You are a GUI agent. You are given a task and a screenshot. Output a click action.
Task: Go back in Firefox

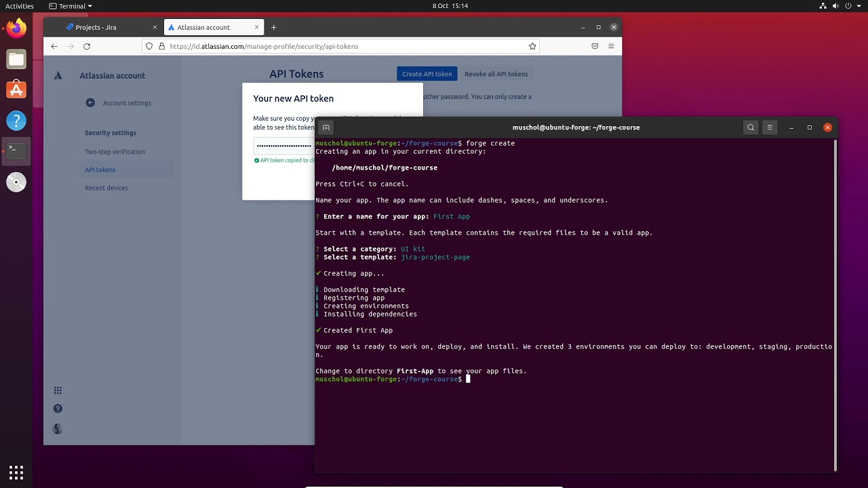(x=54, y=46)
